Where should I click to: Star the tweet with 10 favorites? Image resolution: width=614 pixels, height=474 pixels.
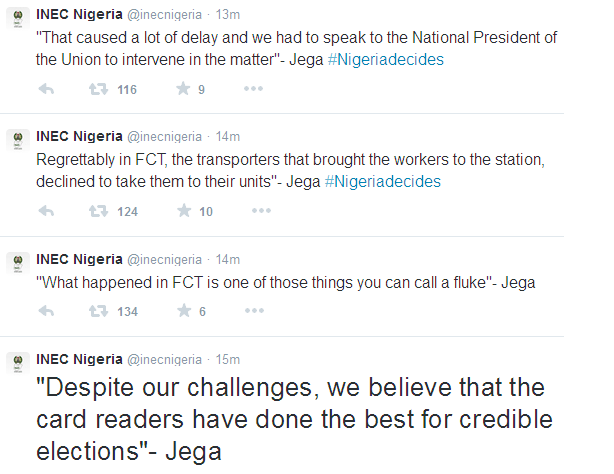tap(183, 211)
